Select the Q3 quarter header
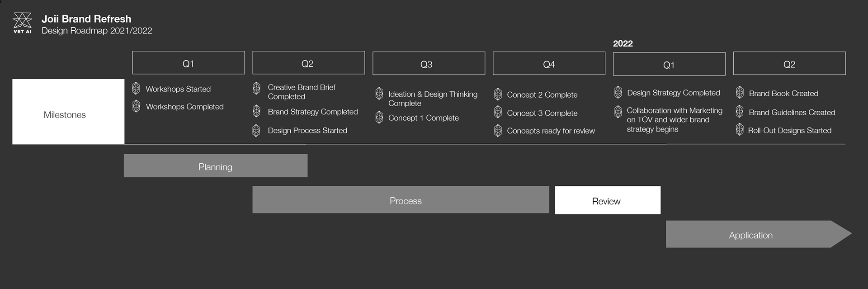 coord(429,63)
